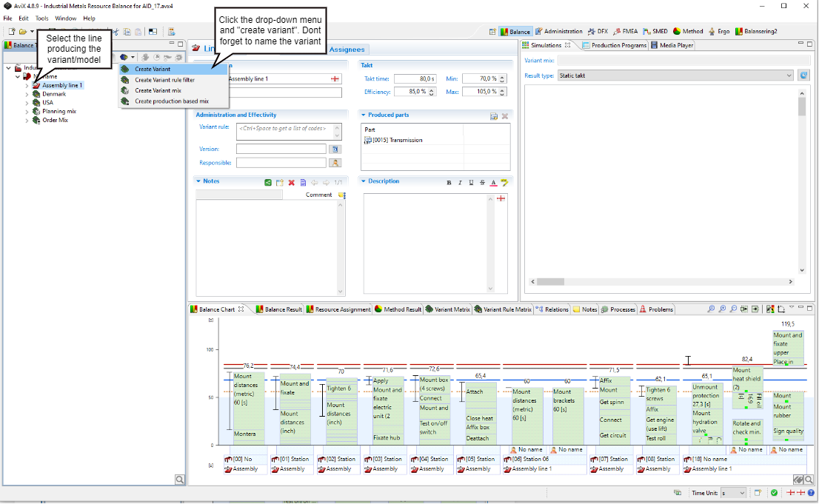This screenshot has width=819, height=504.
Task: Click the Version input field
Action: coord(281,149)
